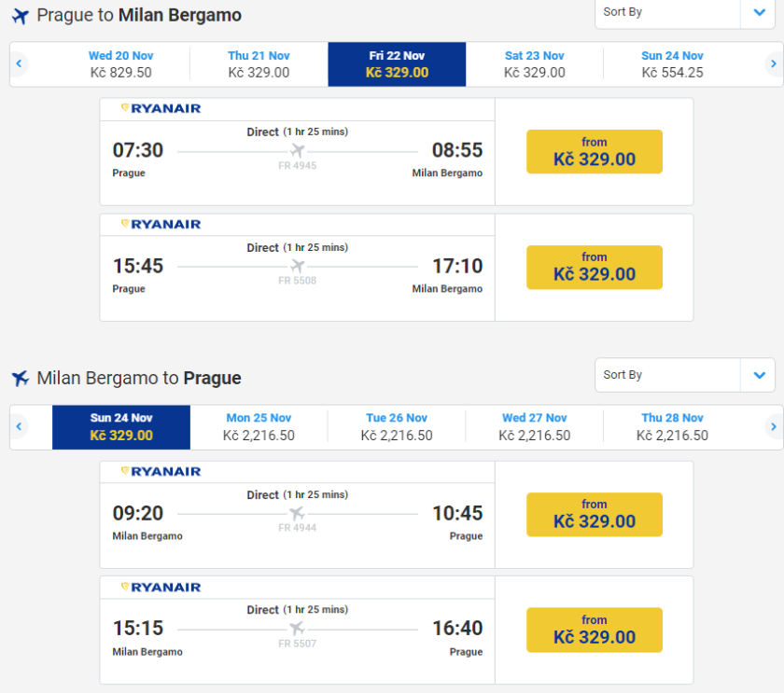
Task: Click next dates arrow for Prague outbound
Action: click(773, 64)
